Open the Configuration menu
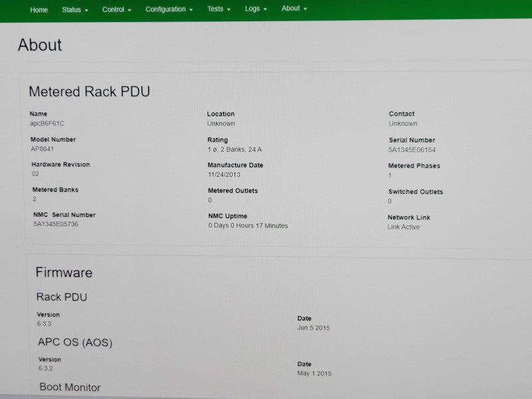This screenshot has height=399, width=532. [169, 9]
